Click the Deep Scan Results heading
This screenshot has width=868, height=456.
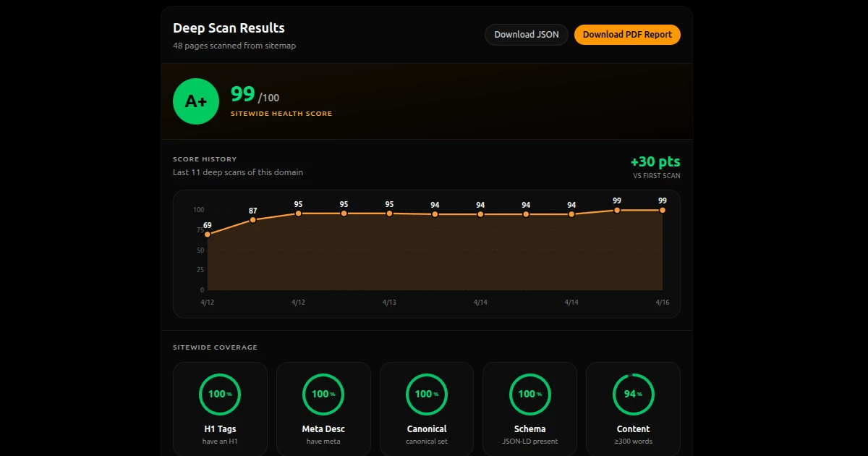[229, 28]
